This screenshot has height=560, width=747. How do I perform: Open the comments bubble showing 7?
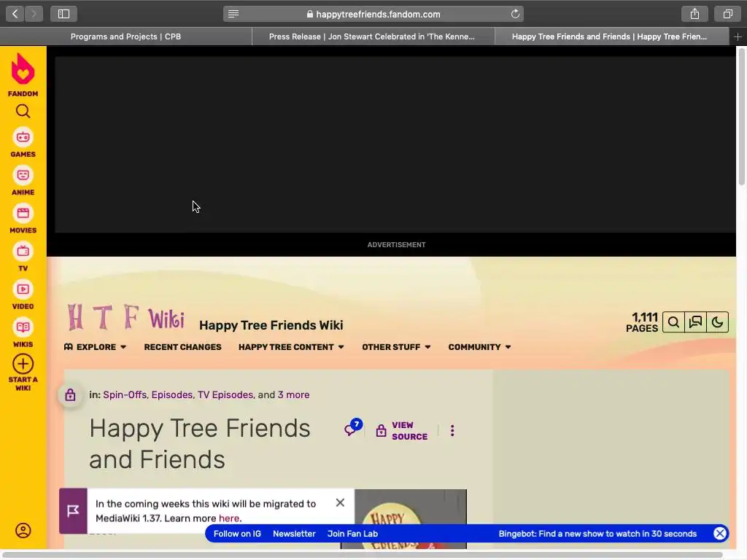pyautogui.click(x=353, y=427)
